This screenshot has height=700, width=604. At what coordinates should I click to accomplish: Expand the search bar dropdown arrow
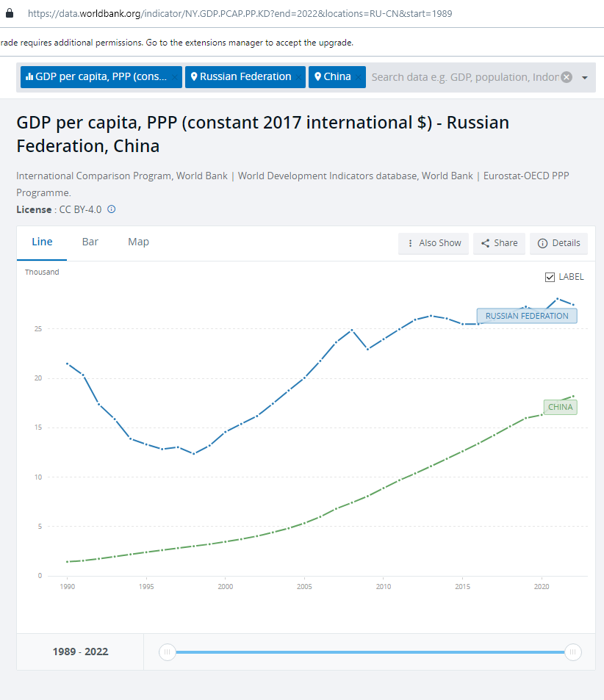584,78
